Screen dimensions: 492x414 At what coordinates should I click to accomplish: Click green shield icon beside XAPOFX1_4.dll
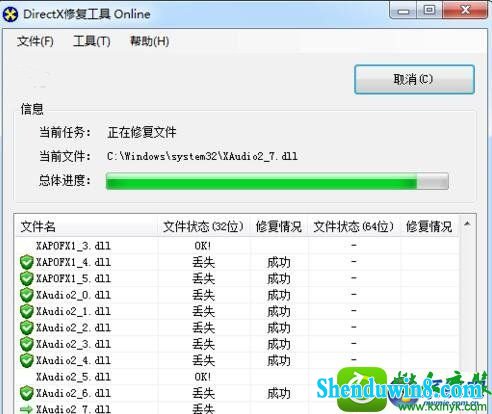tap(26, 262)
